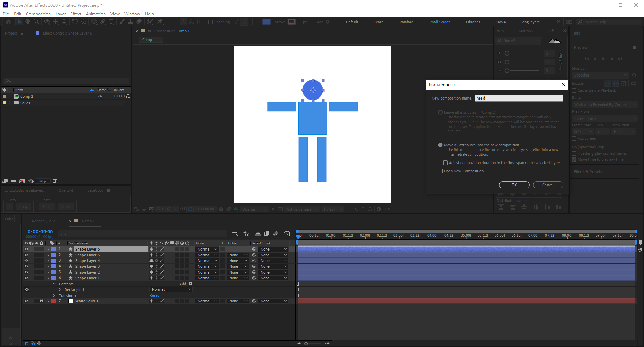This screenshot has height=347, width=644.
Task: Open the Graph Editor in the timeline
Action: click(x=287, y=234)
